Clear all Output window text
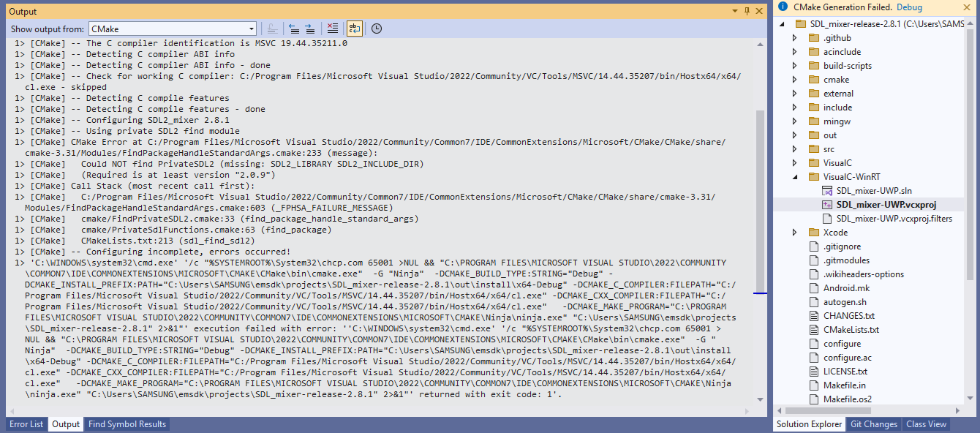 coord(333,29)
